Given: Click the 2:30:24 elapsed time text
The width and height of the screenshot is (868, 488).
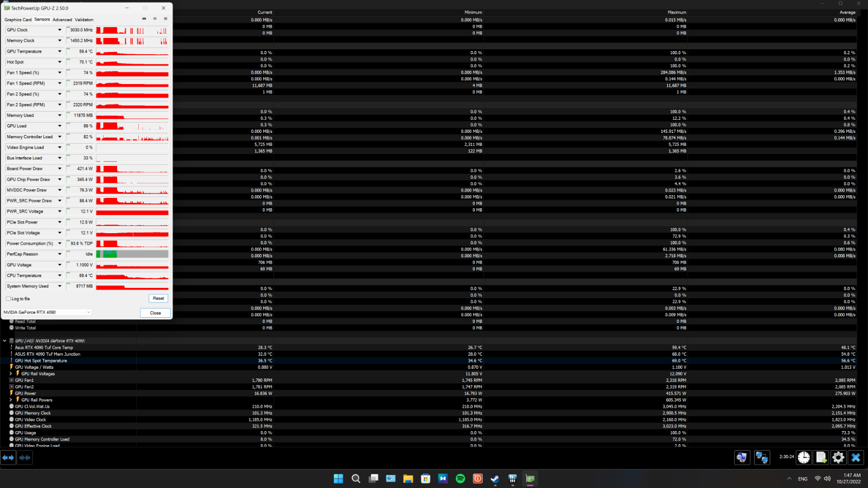Looking at the screenshot, I should click(787, 457).
